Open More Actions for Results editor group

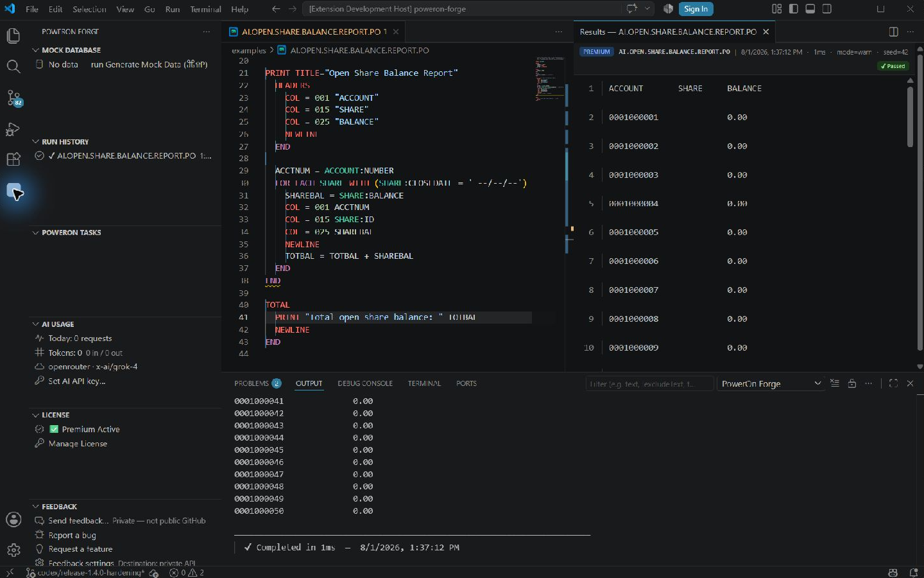pos(910,31)
